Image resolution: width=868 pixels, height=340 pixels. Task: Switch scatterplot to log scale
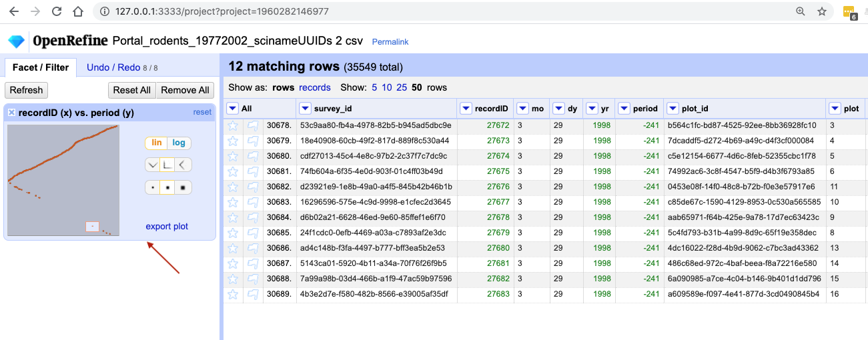point(179,143)
